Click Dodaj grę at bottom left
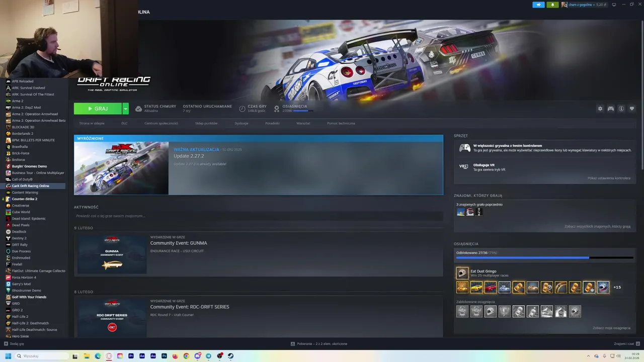644x362 pixels. pyautogui.click(x=14, y=344)
